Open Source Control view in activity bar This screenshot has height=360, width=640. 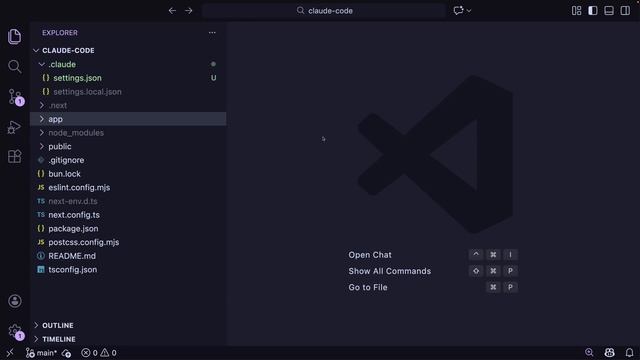point(16,97)
